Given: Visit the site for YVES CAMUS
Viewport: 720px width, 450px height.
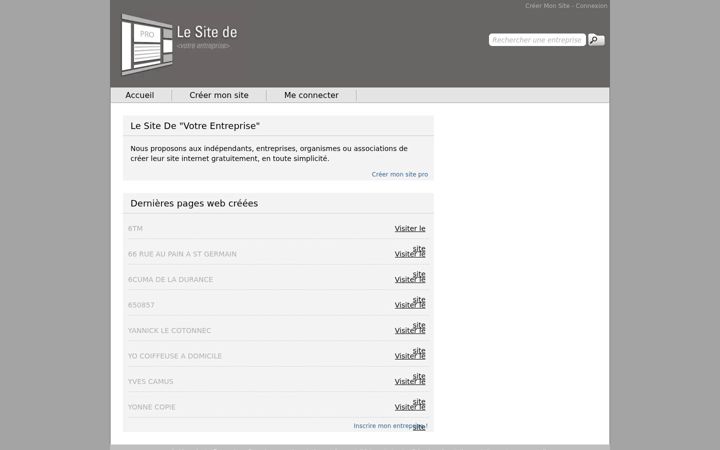Looking at the screenshot, I should pyautogui.click(x=410, y=382).
